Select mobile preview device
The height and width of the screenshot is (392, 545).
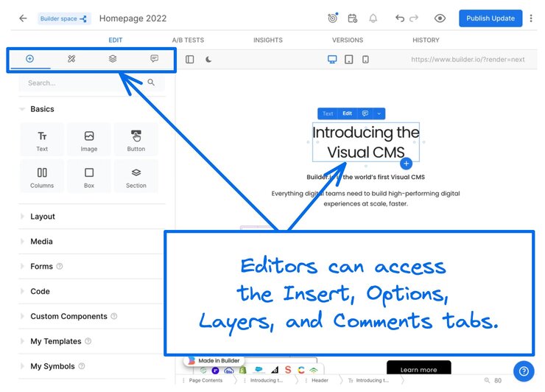365,60
